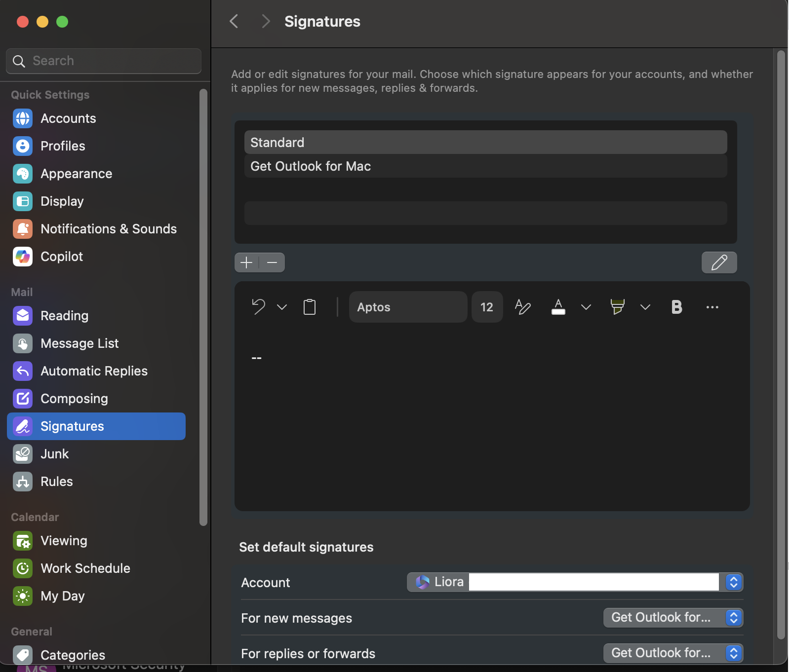Edit the selected signature with pencil button
The image size is (789, 672).
pos(719,262)
